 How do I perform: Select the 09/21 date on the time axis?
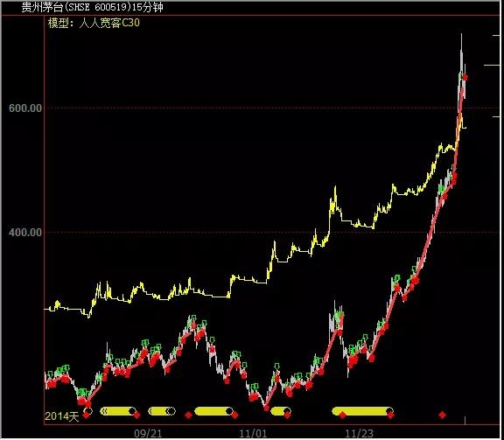[148, 434]
